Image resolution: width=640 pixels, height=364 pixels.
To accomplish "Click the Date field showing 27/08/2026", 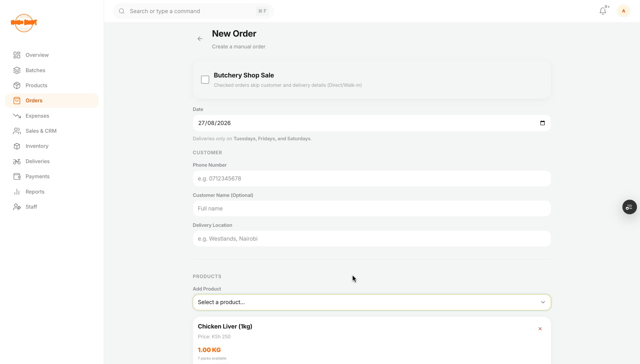I will pyautogui.click(x=372, y=123).
